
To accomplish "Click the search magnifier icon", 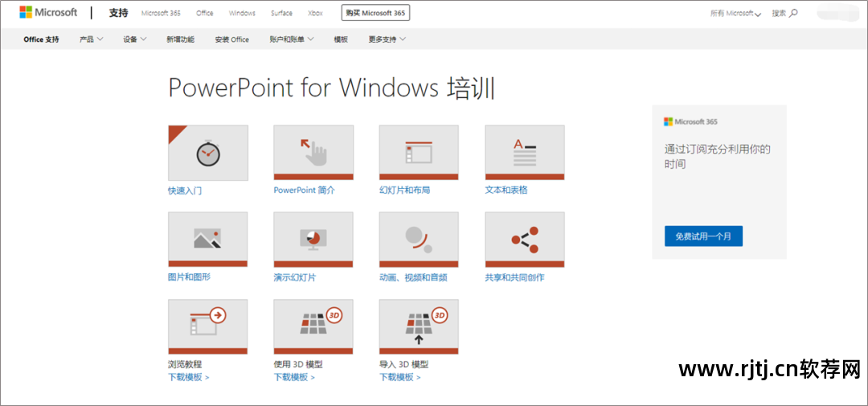I will pos(794,13).
